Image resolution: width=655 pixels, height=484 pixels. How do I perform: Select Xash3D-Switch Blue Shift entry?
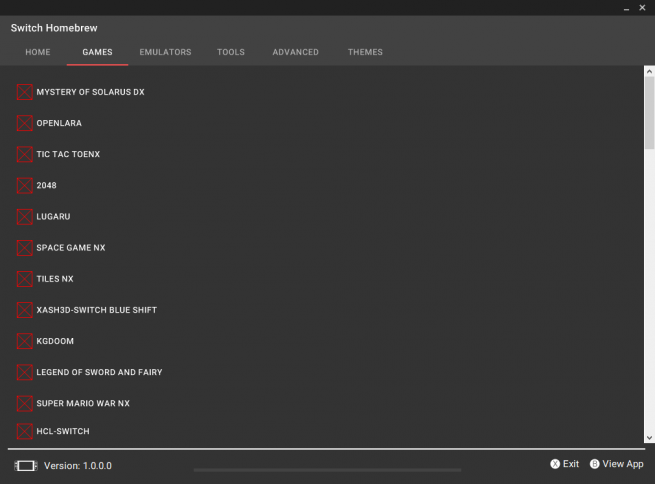click(x=96, y=310)
